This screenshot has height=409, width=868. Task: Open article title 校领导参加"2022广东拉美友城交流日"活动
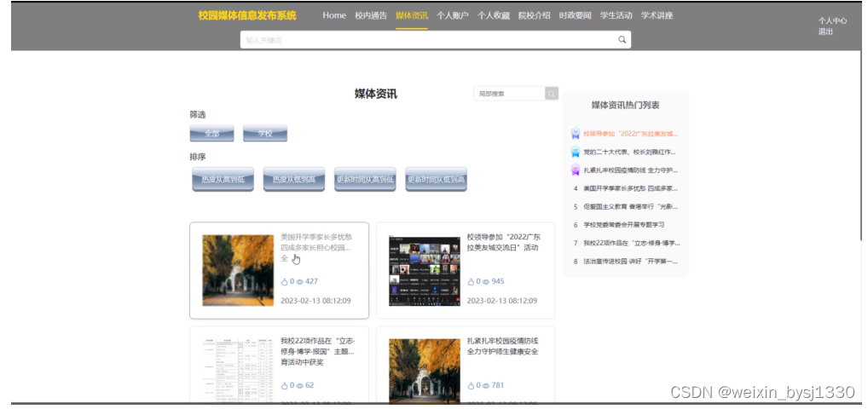tap(504, 242)
